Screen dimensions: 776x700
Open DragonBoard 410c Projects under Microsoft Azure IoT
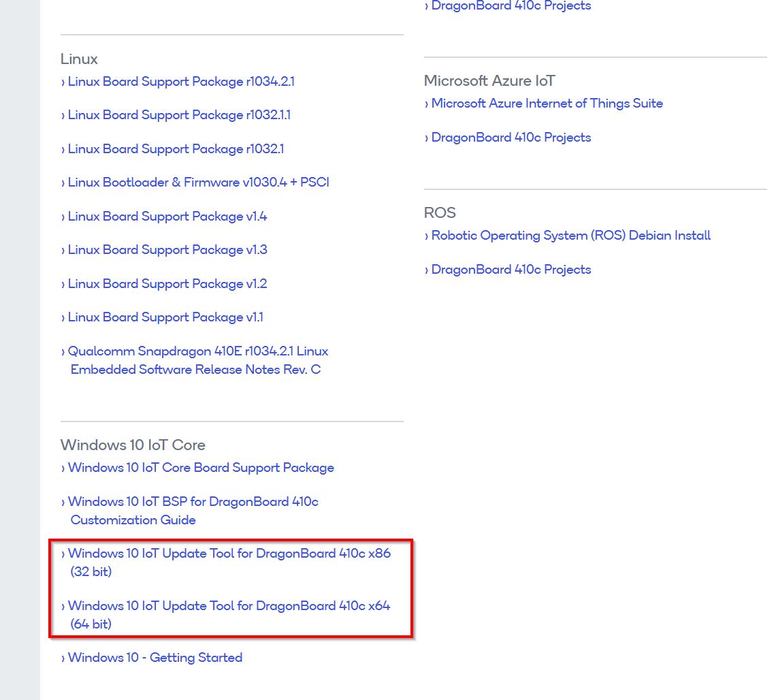click(511, 137)
